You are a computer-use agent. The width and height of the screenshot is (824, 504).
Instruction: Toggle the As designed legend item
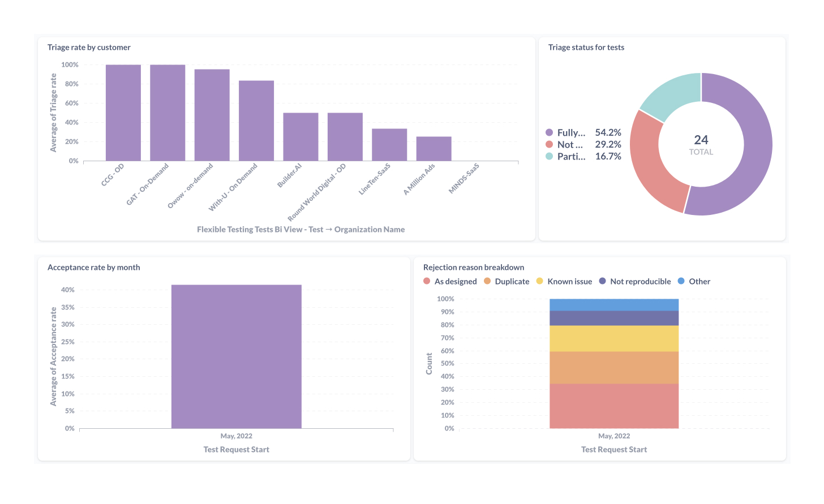click(450, 282)
